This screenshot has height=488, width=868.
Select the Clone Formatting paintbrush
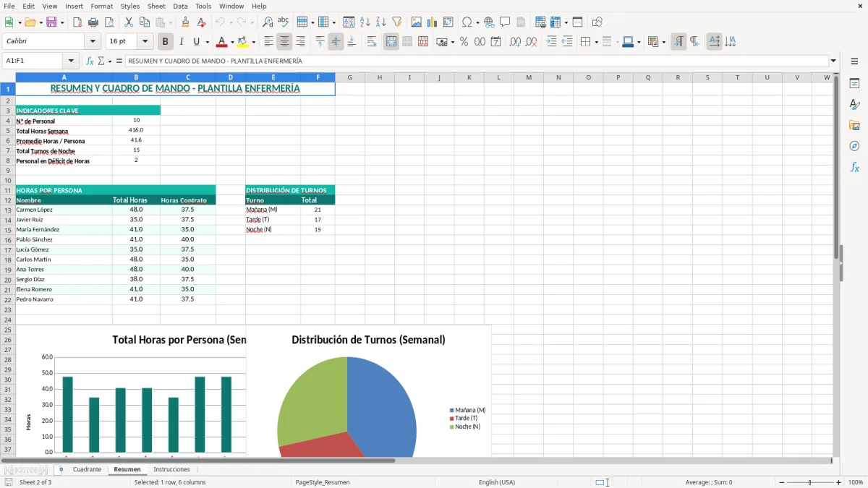185,22
